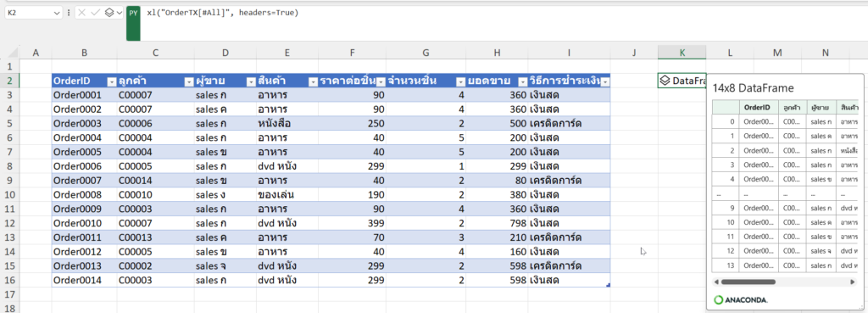This screenshot has width=868, height=313.
Task: Click the Anaconda logo in preview card
Action: pos(740,299)
